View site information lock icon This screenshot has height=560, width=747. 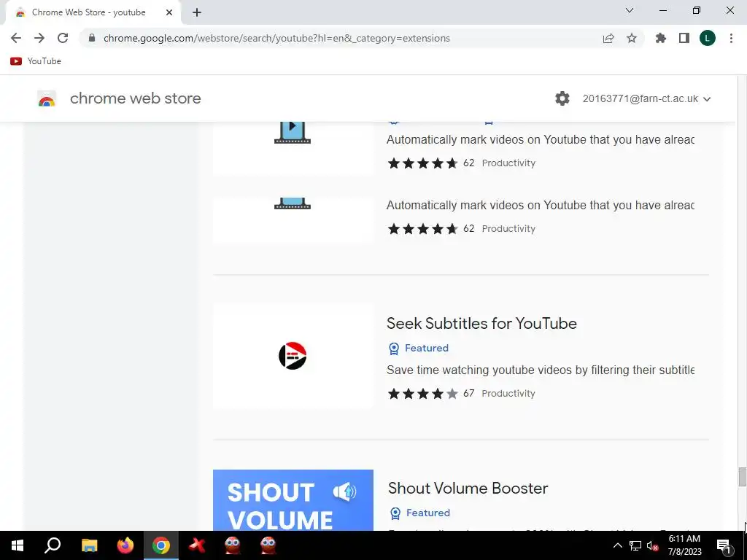point(92,38)
